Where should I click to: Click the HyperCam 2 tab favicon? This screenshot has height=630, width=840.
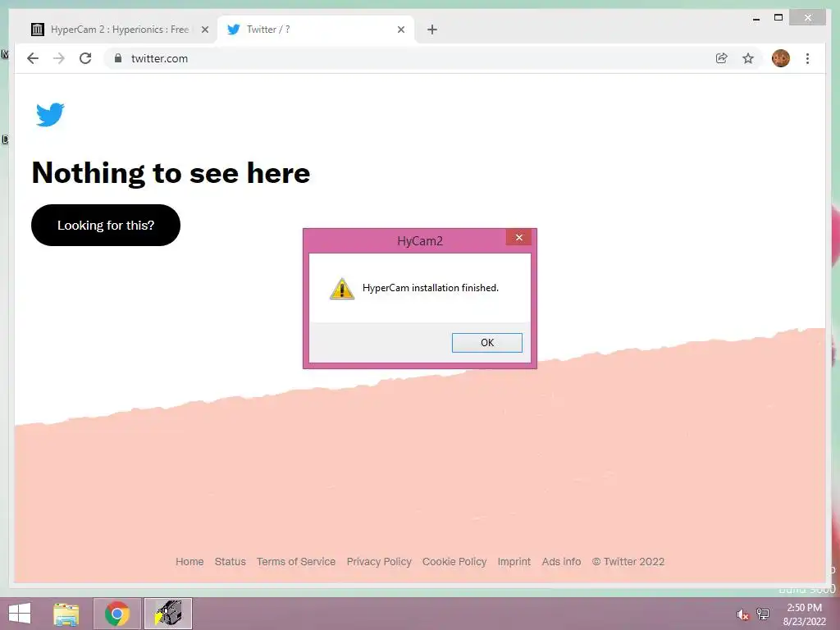(x=38, y=30)
